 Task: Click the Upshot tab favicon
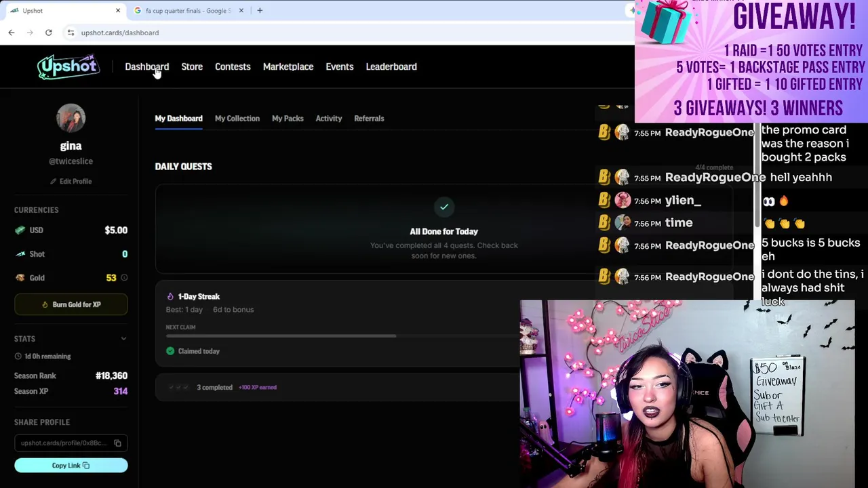[14, 11]
